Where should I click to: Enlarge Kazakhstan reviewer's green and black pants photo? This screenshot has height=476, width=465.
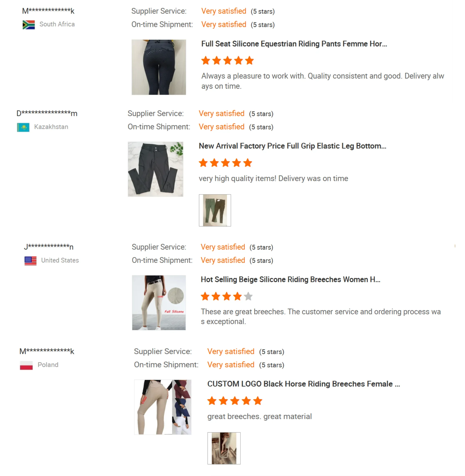tap(215, 210)
